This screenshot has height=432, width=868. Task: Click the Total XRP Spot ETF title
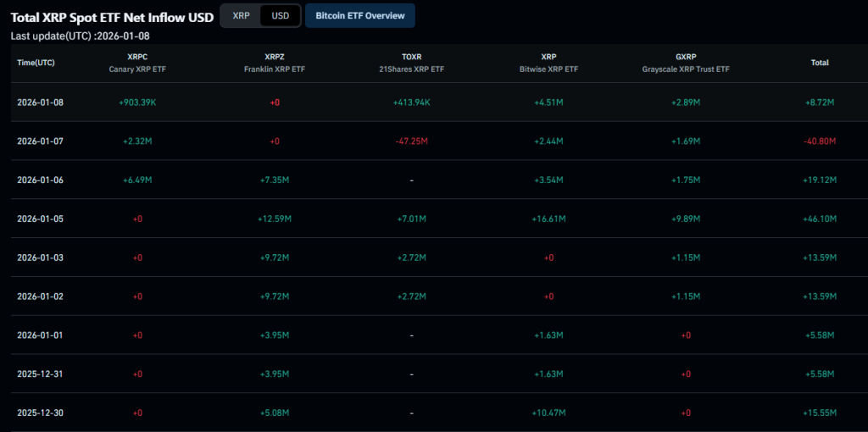point(113,17)
